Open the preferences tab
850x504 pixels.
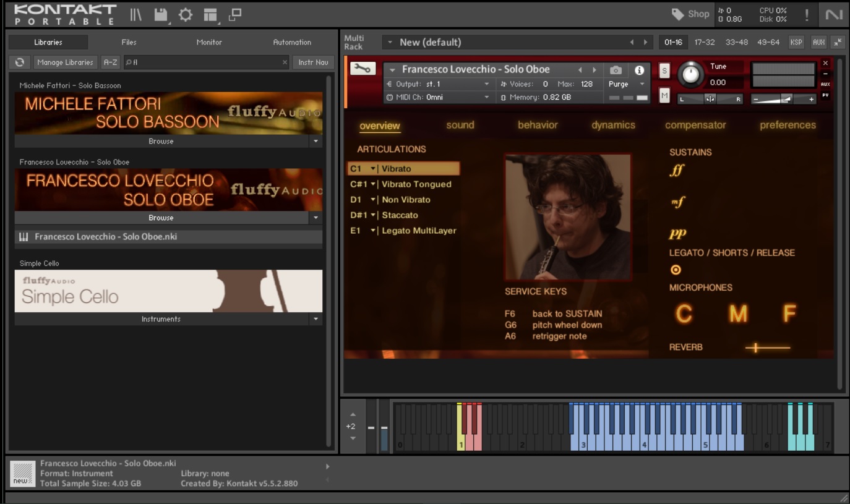pyautogui.click(x=788, y=125)
